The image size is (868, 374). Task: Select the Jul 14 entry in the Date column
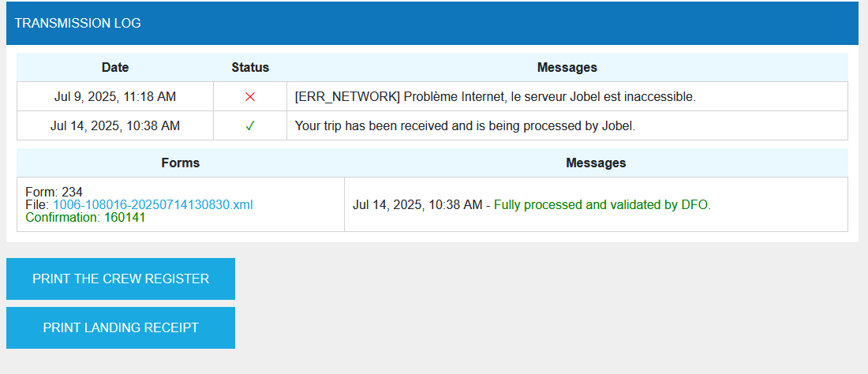tap(115, 125)
